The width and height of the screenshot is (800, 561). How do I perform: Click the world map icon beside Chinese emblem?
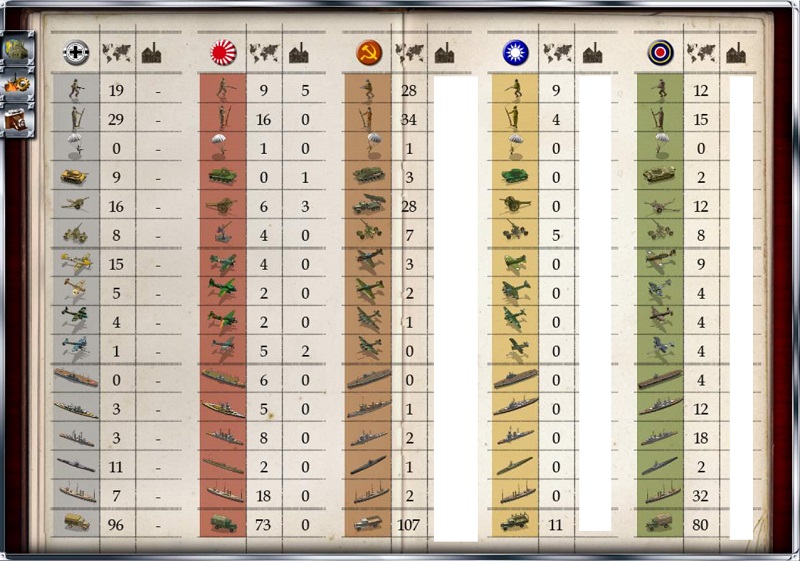point(557,53)
